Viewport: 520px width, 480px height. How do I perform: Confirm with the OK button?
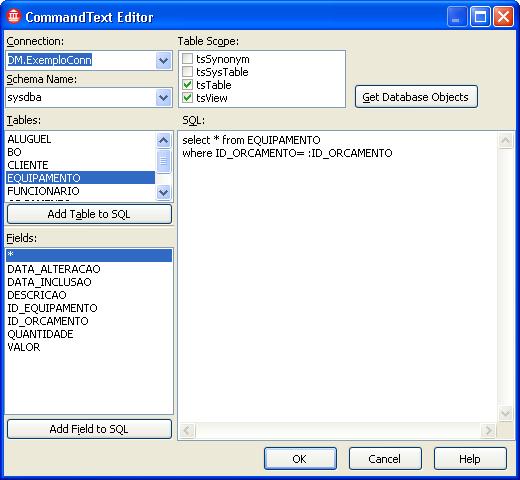coord(300,459)
